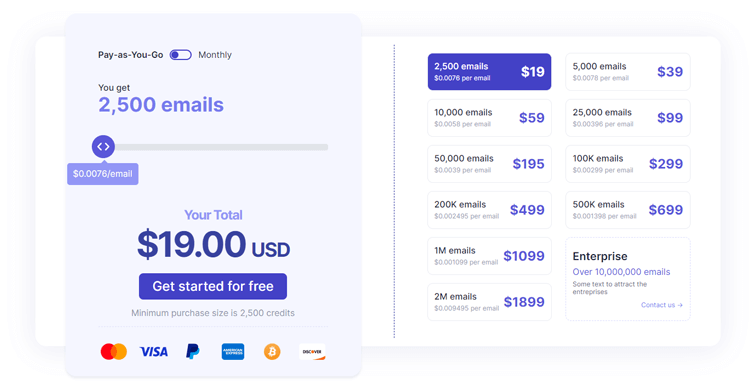This screenshot has height=387, width=750.
Task: Choose the 1M emails $1099 plan
Action: pyautogui.click(x=489, y=256)
